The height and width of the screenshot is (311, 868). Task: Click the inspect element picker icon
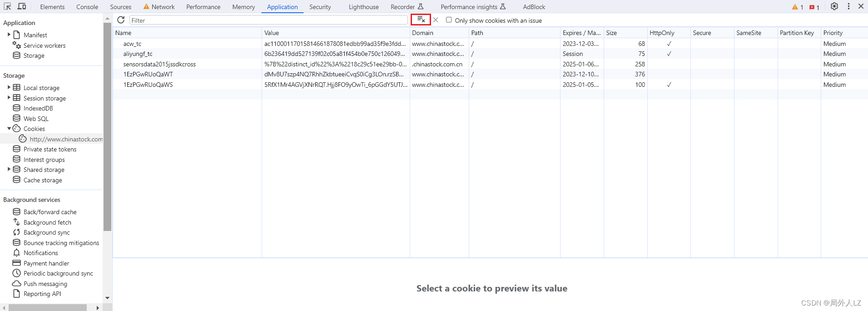coord(7,6)
